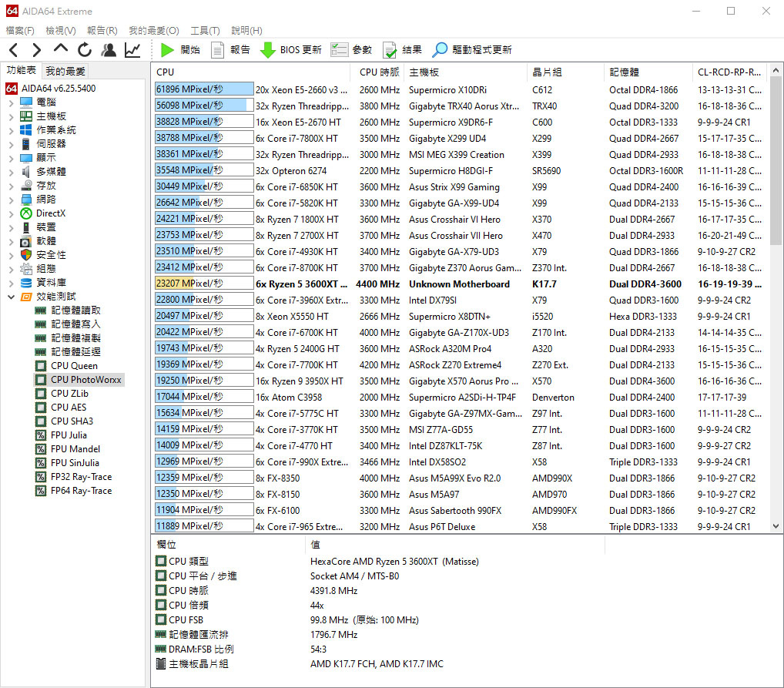Click the results list scroll up arrow
Screen dimensions: 784x688
point(776,71)
